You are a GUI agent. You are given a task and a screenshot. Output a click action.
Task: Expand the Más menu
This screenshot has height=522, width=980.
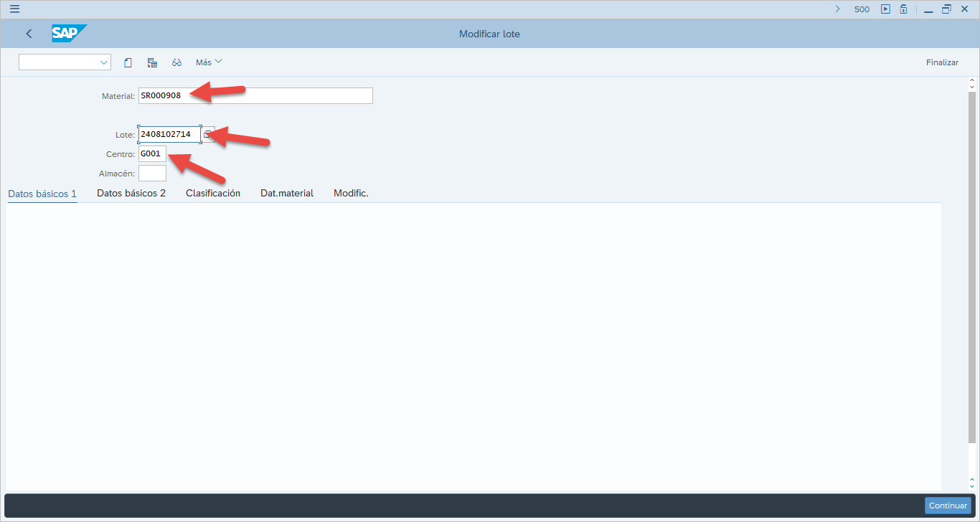209,62
